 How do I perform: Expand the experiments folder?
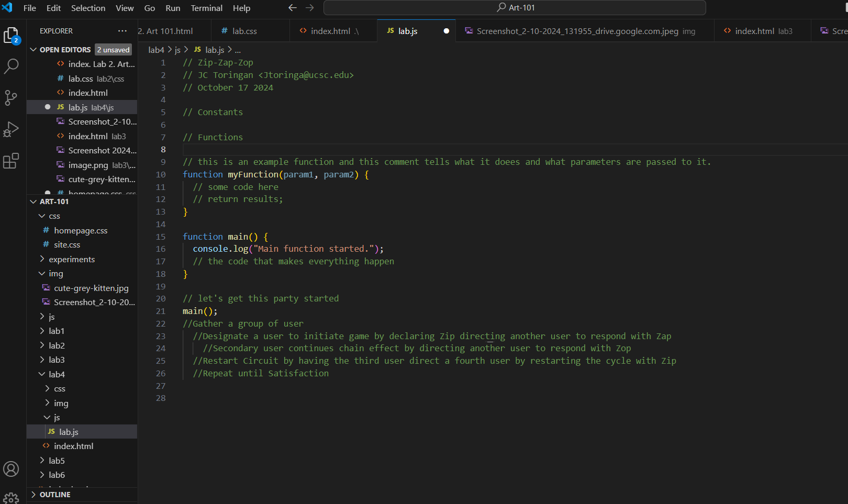click(71, 259)
